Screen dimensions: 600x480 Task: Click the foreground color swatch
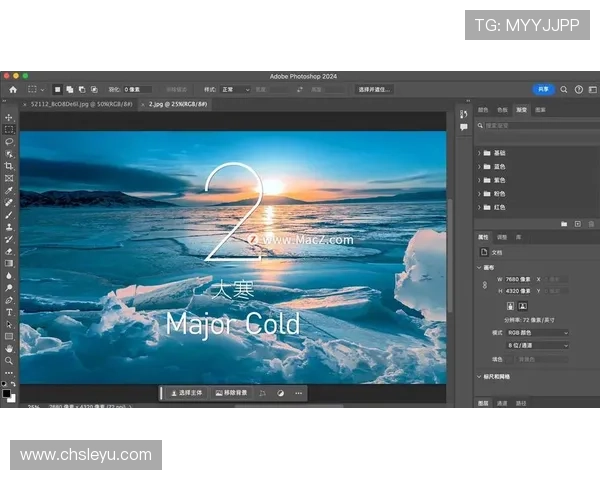7,392
